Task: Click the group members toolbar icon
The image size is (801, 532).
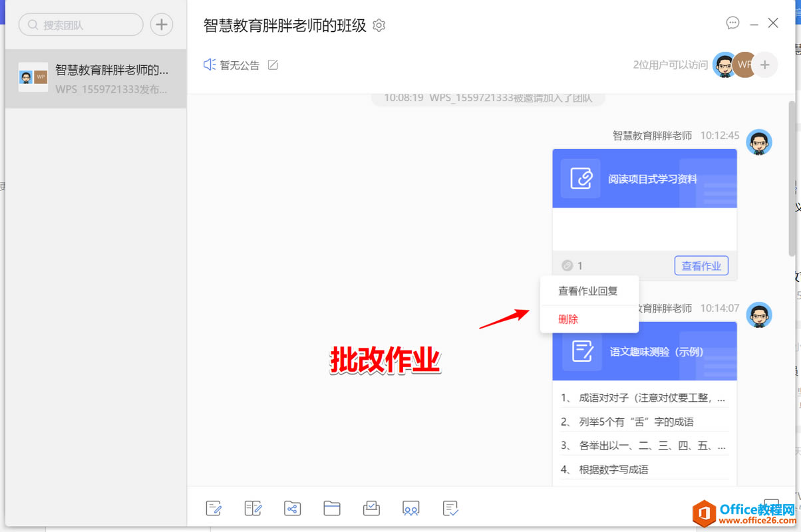Action: coord(410,508)
